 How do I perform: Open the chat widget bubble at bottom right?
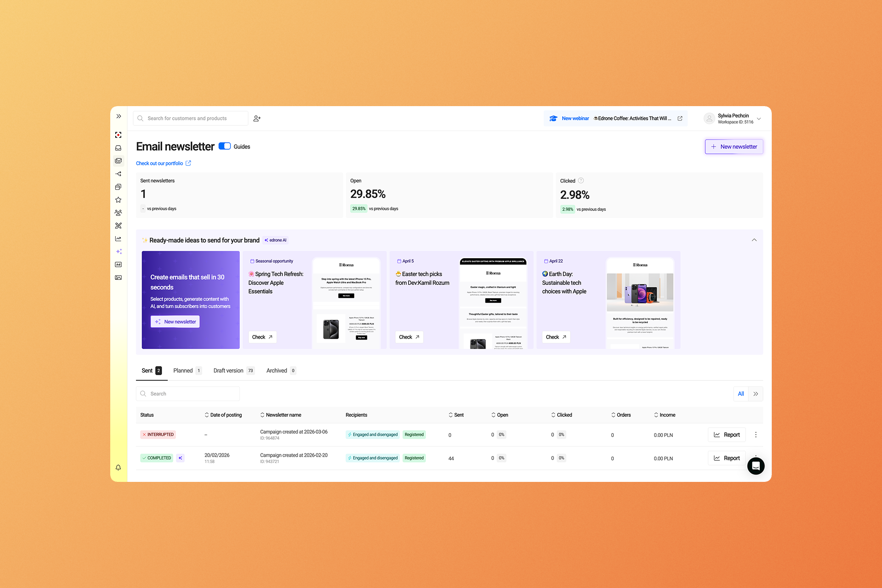pyautogui.click(x=756, y=466)
